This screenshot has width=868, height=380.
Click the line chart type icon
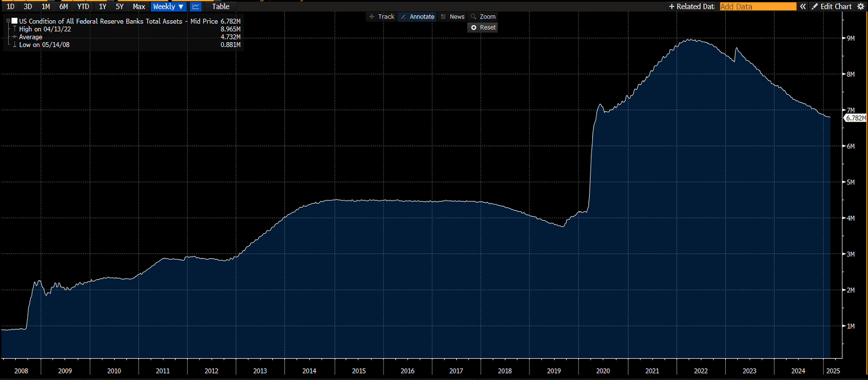[x=196, y=7]
